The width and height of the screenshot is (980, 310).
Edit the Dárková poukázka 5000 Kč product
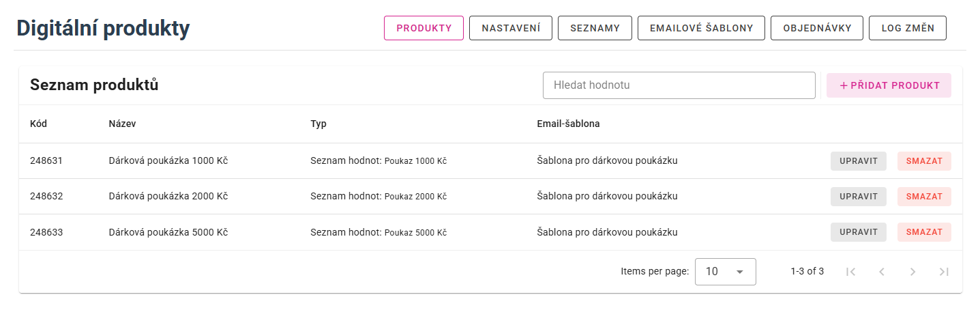[858, 232]
